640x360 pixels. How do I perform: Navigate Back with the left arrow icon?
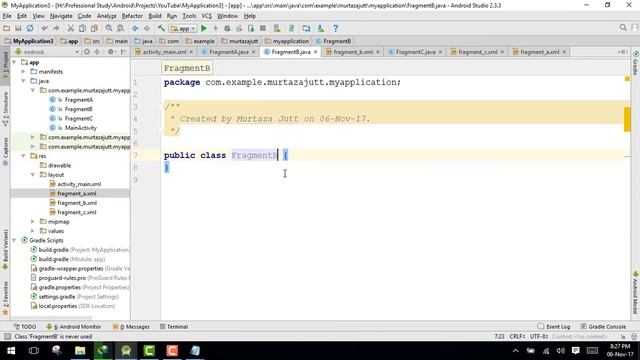point(135,28)
